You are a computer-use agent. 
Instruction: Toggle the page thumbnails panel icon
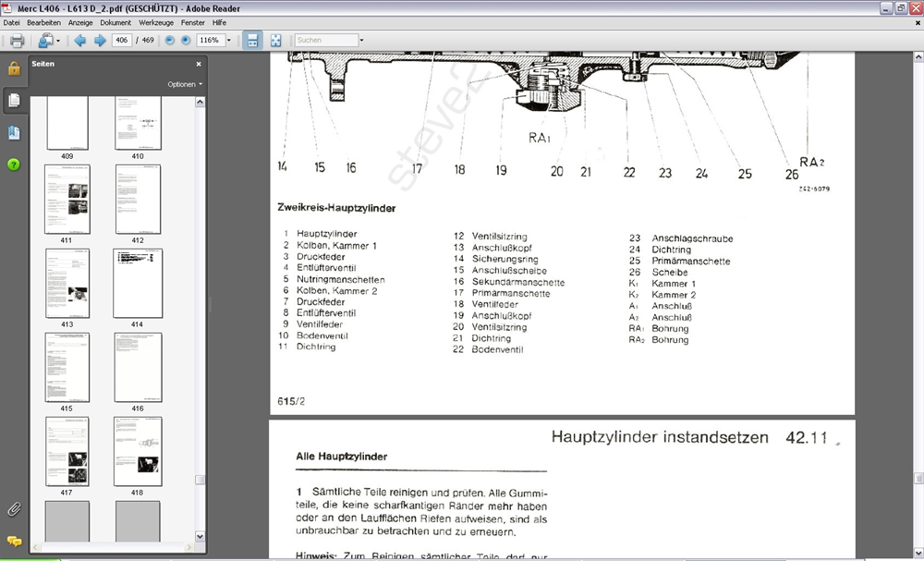[14, 100]
